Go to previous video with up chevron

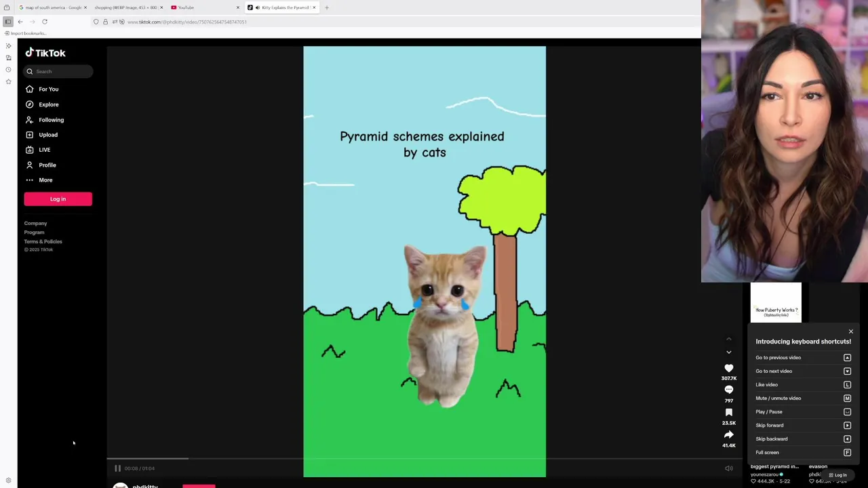(x=729, y=339)
